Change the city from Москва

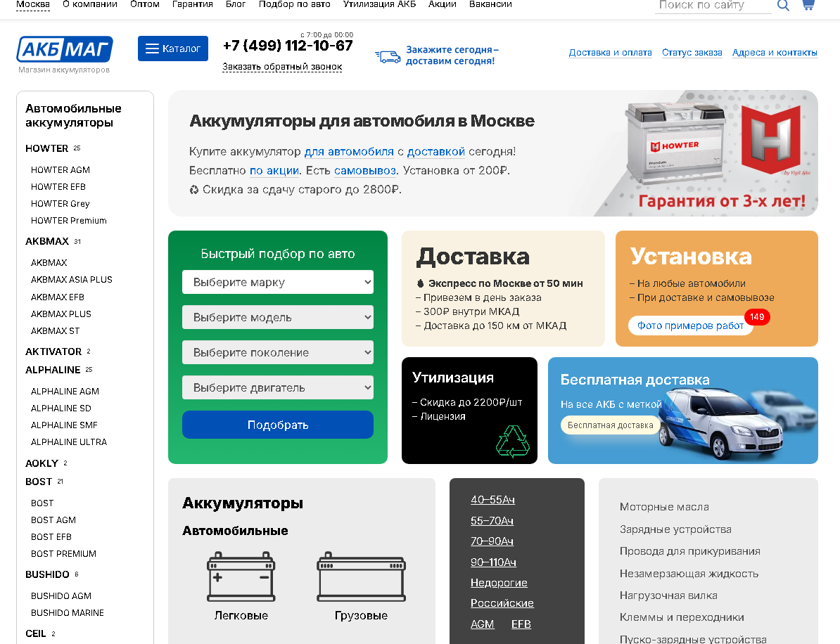point(32,4)
